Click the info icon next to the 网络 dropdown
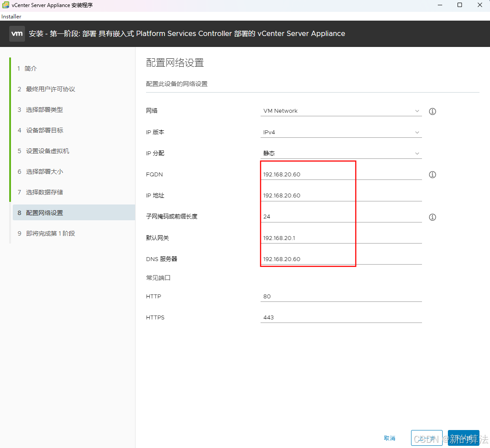 click(x=432, y=111)
